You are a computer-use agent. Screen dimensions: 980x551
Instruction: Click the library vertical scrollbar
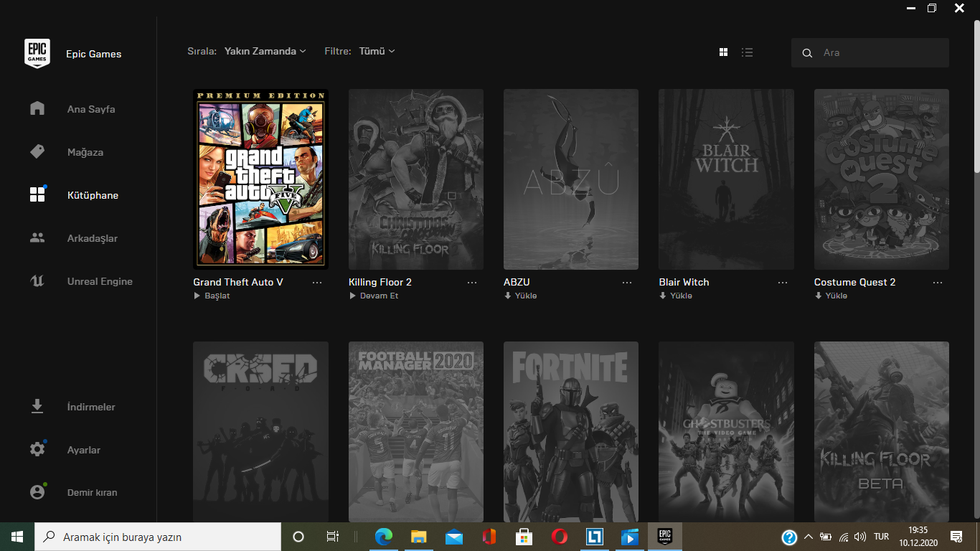pos(976,96)
